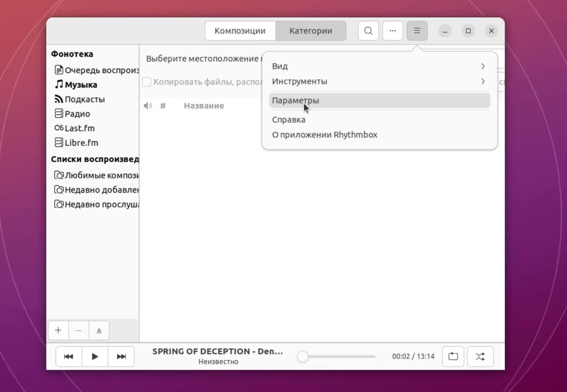Click the Libre.fm source icon
This screenshot has width=567, height=392.
coord(59,142)
